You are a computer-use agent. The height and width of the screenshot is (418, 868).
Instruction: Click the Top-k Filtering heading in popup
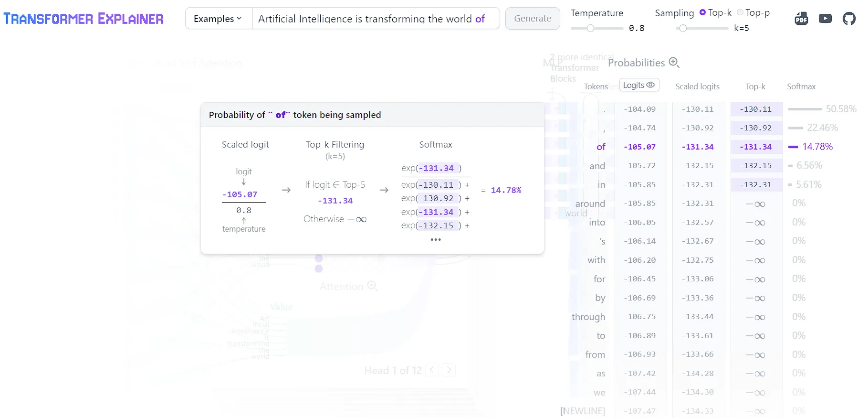[335, 144]
